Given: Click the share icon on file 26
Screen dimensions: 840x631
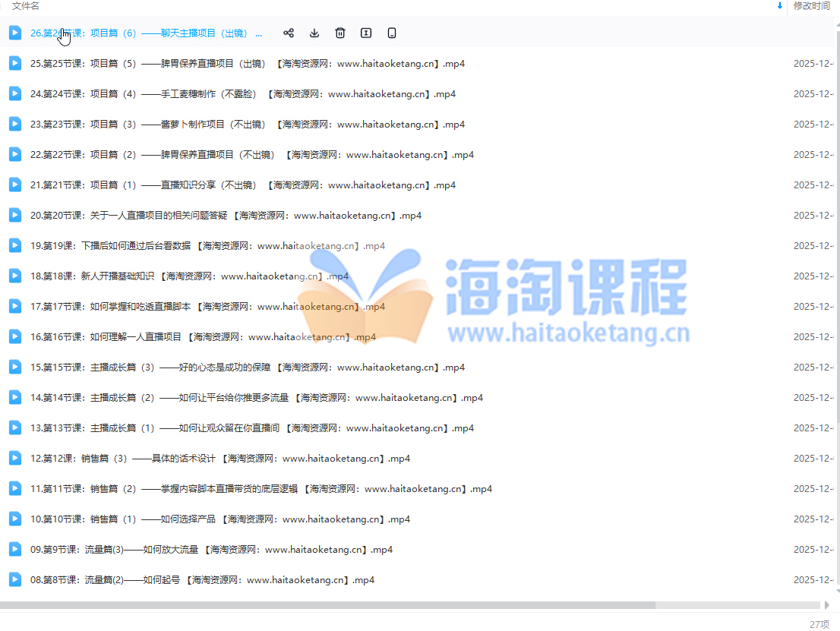Looking at the screenshot, I should 289,33.
